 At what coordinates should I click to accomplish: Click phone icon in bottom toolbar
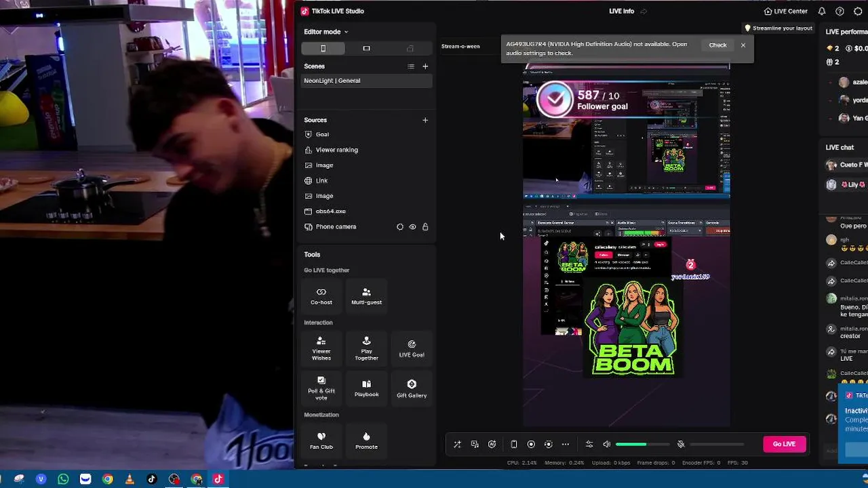tap(514, 445)
